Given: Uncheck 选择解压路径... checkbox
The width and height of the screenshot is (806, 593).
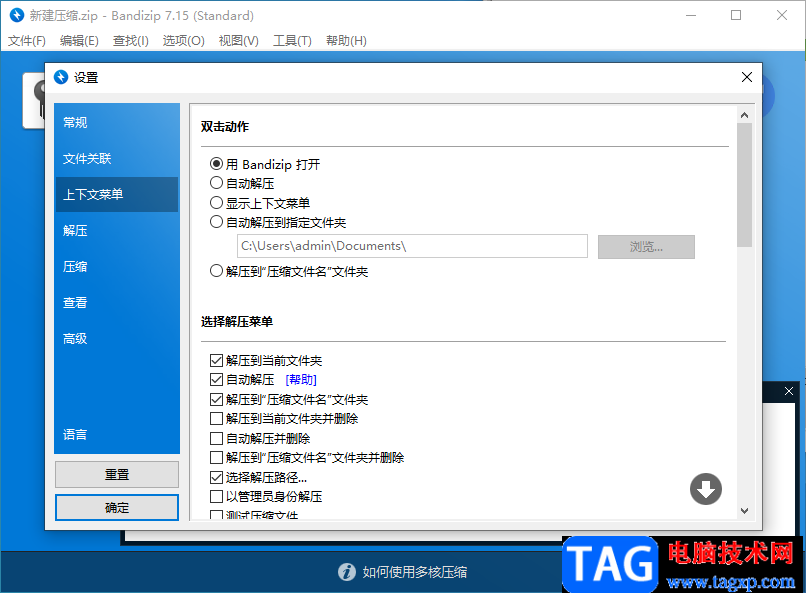Looking at the screenshot, I should 216,477.
